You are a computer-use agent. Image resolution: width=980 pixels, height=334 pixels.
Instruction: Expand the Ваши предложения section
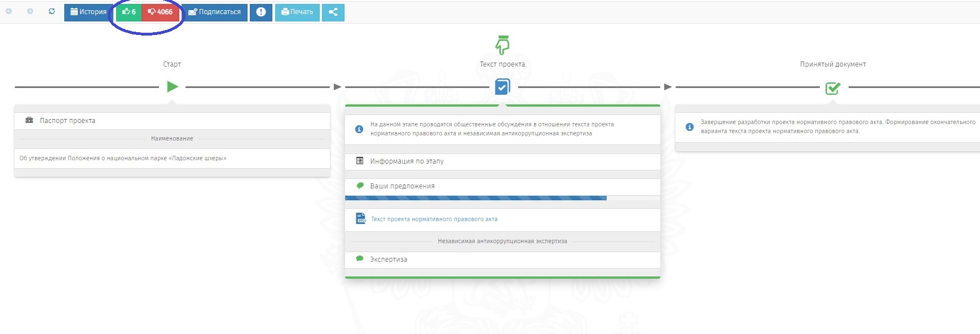402,186
